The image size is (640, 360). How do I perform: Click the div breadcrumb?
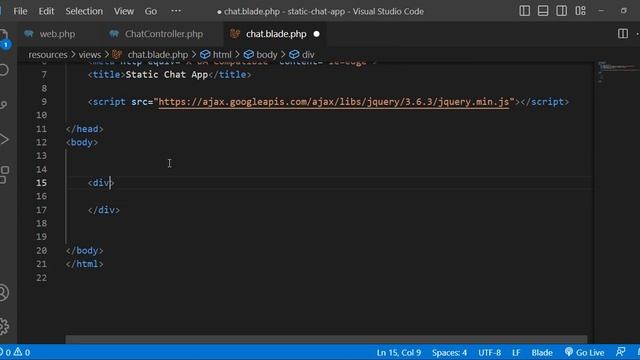[x=308, y=55]
